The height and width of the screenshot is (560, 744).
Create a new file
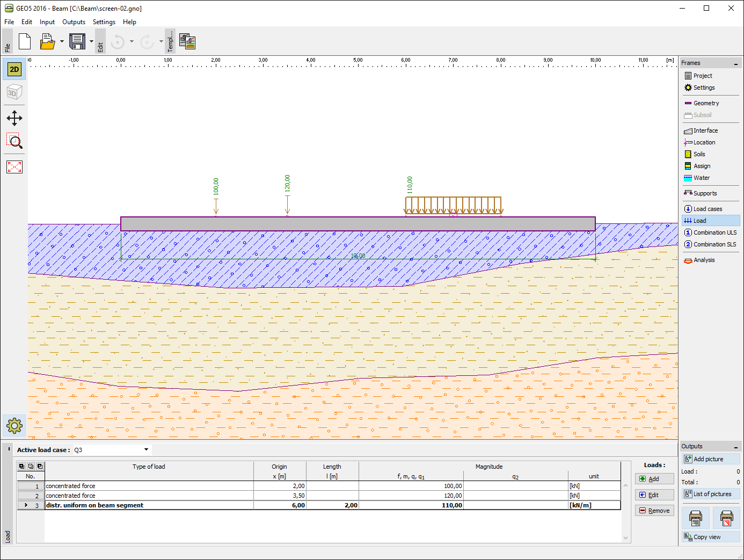point(25,41)
